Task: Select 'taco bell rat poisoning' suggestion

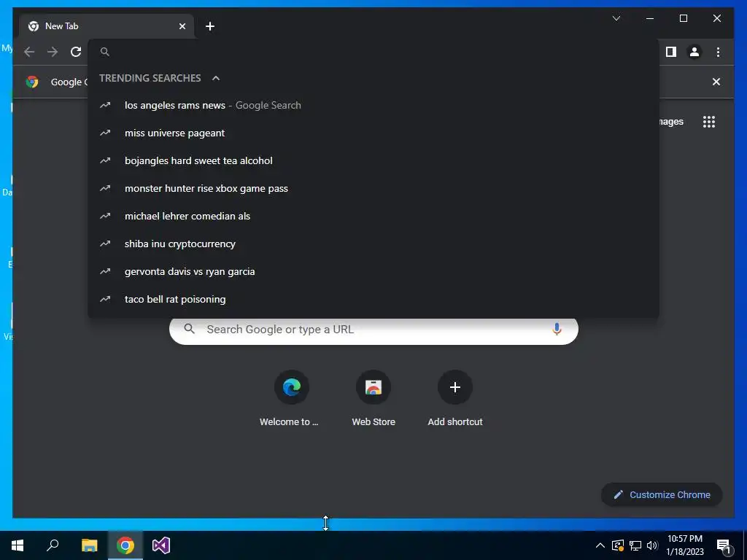Action: tap(373, 299)
